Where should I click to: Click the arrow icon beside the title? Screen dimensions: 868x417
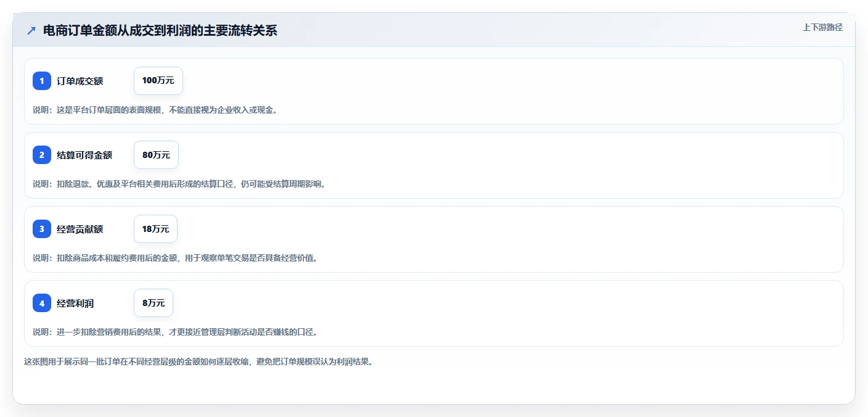point(31,30)
